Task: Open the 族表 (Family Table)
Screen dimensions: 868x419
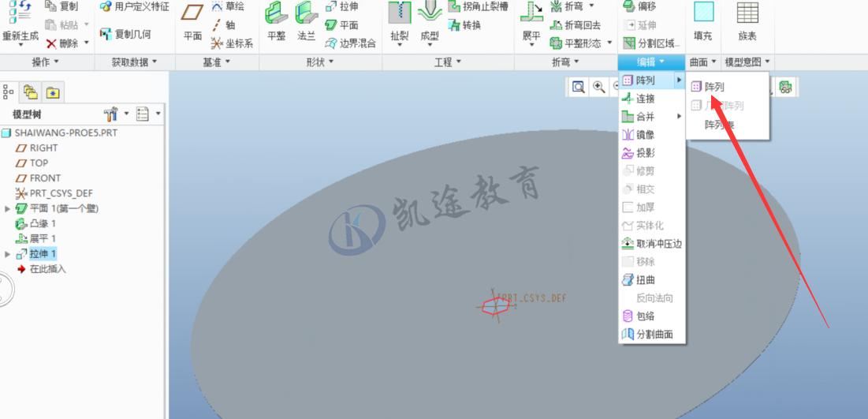Action: (x=747, y=22)
